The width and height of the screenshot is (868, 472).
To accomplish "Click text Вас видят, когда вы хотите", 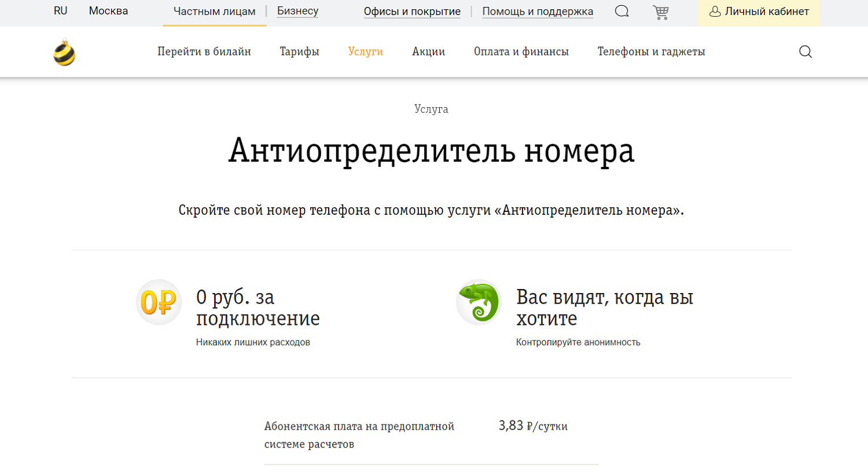I will (605, 308).
